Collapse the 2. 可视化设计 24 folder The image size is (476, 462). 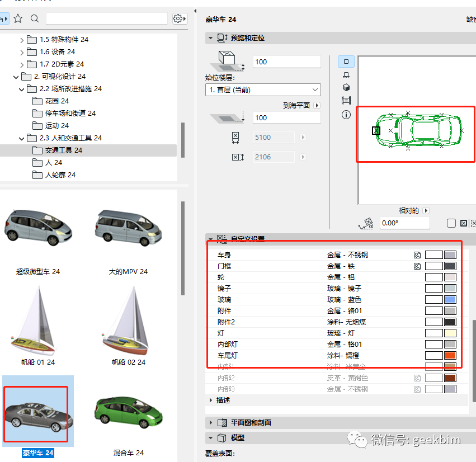click(16, 77)
